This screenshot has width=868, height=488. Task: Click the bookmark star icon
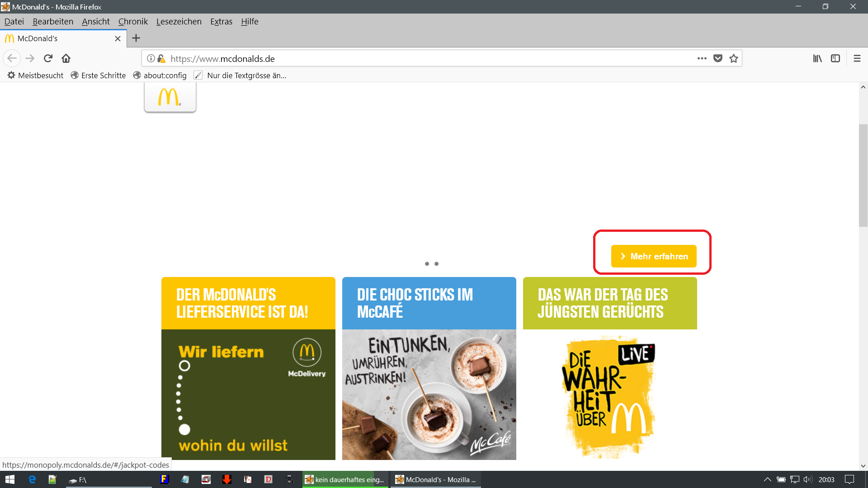[x=734, y=58]
